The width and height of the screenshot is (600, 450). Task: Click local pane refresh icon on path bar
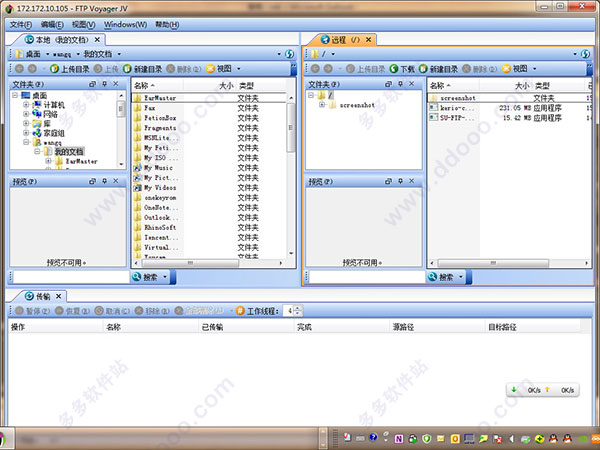[290, 54]
